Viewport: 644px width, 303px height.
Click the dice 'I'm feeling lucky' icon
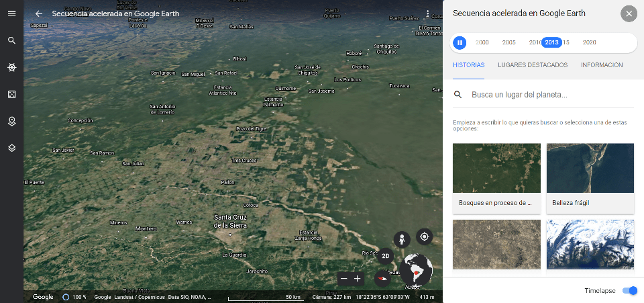tap(11, 95)
